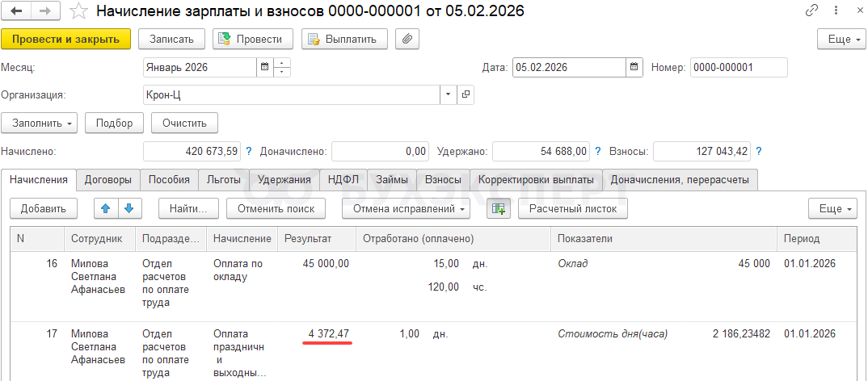
Task: Focus the Номер field
Action: pos(739,68)
